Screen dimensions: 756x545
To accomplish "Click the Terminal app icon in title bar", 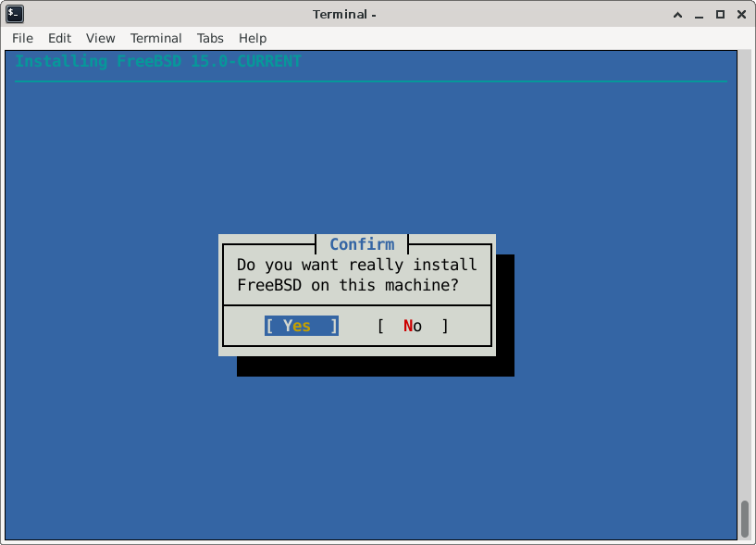I will coord(15,14).
